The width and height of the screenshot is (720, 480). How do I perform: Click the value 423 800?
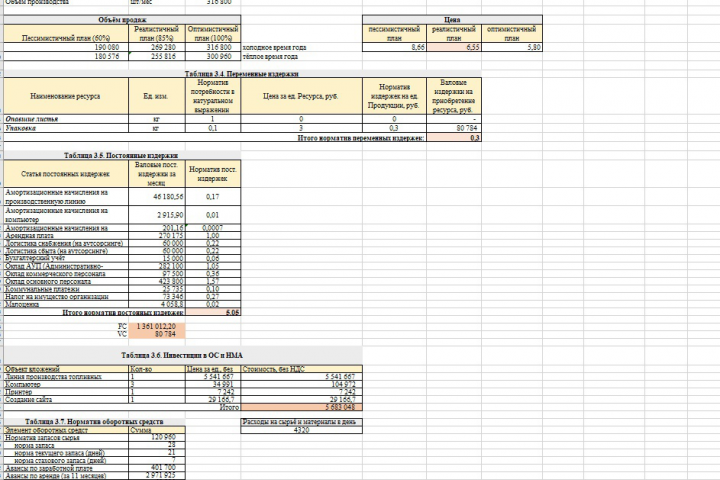coord(157,281)
